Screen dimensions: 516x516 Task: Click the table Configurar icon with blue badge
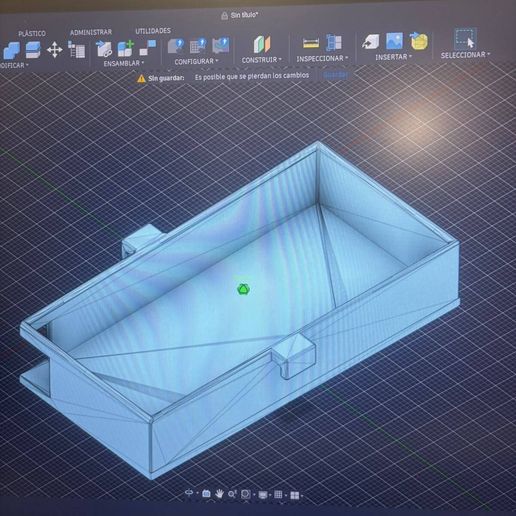tap(198, 46)
